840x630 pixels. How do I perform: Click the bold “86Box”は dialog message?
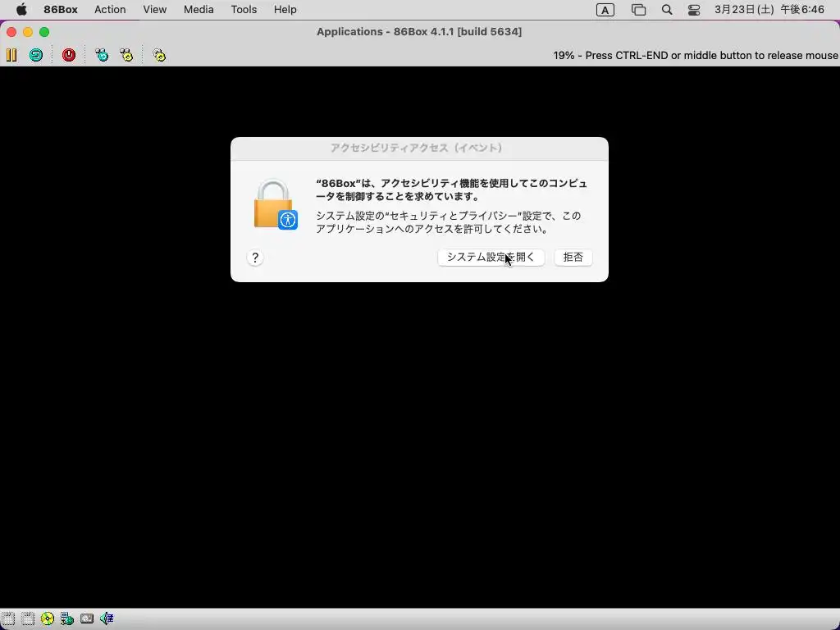[452, 189]
